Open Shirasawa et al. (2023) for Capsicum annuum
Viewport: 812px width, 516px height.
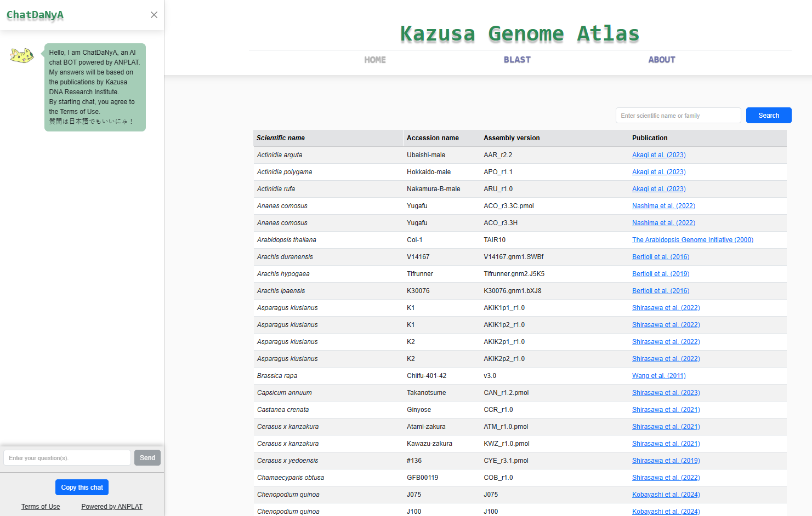666,393
